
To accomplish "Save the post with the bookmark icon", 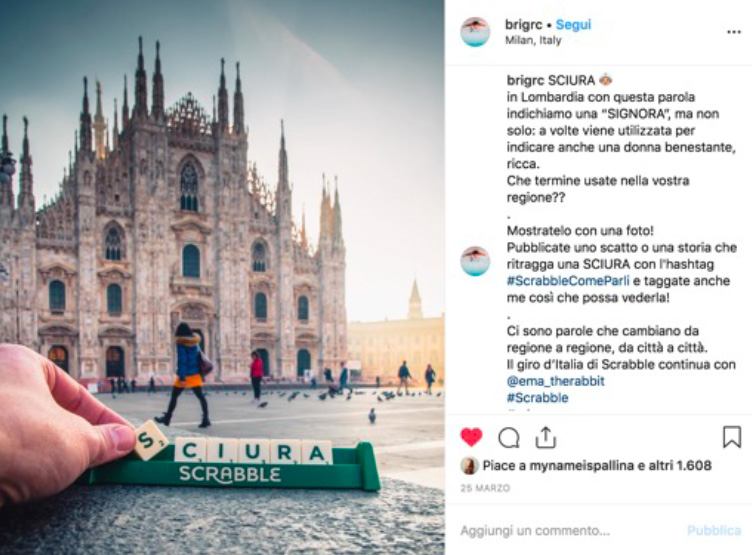I will pos(732,437).
